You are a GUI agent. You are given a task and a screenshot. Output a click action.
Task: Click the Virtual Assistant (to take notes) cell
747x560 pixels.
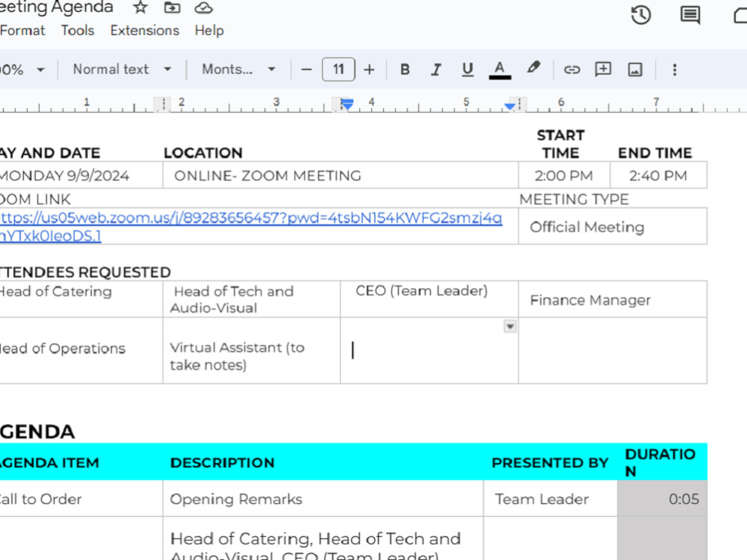252,350
